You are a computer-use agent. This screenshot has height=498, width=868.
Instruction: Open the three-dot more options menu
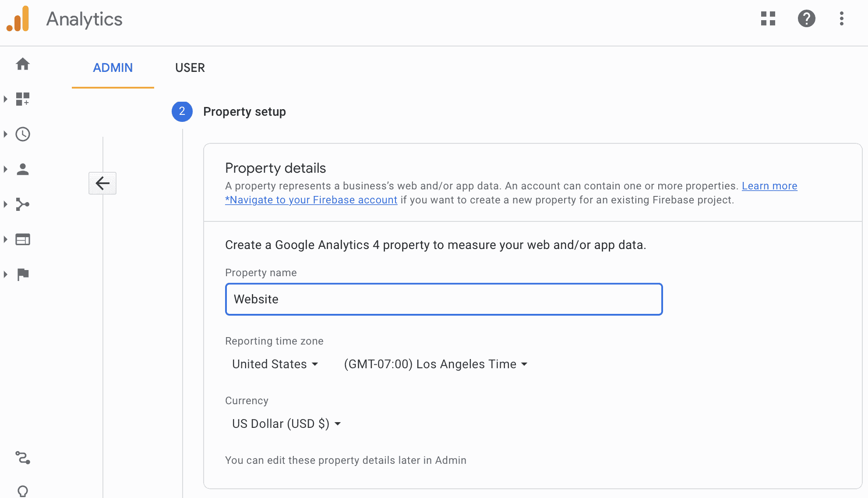842,18
